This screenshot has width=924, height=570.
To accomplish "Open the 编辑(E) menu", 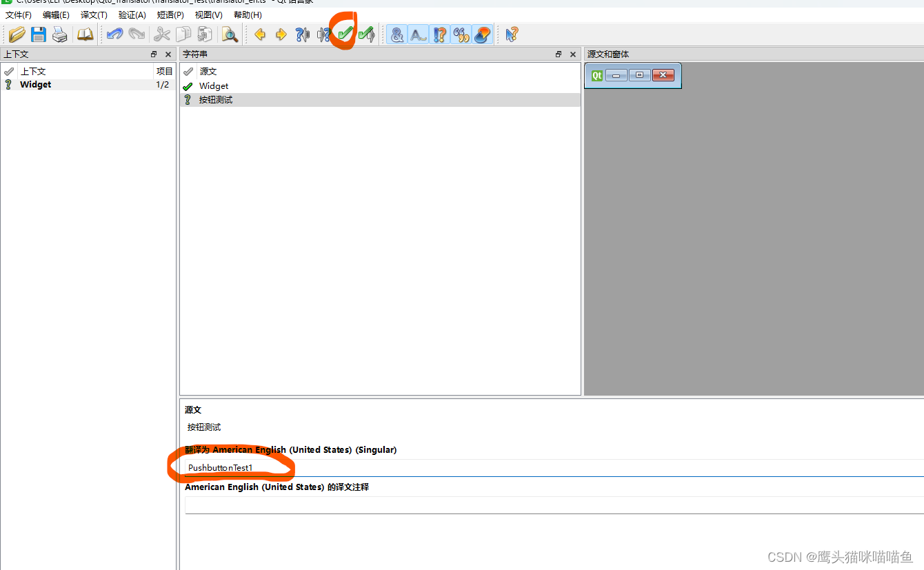I will (x=56, y=14).
